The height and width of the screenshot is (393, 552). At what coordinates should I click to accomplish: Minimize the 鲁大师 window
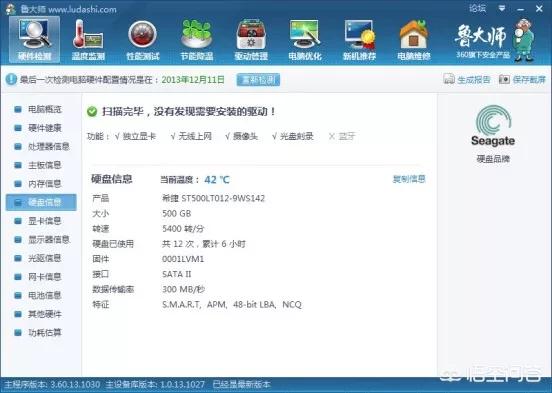pos(521,9)
